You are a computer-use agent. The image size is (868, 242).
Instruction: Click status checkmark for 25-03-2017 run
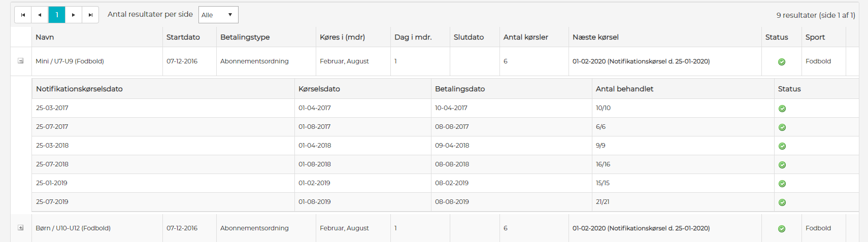[782, 109]
